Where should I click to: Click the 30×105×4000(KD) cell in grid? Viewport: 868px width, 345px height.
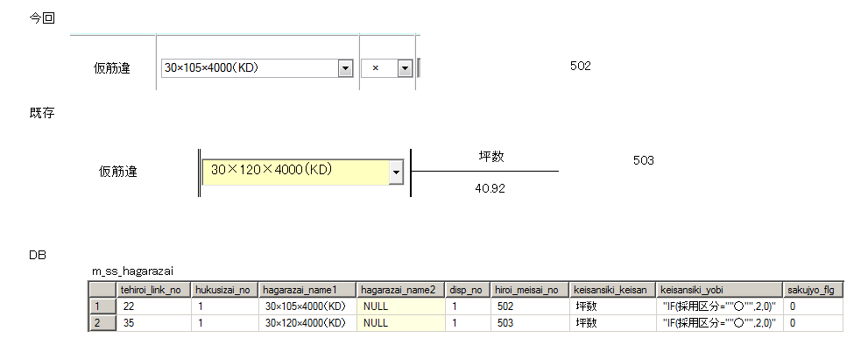307,306
